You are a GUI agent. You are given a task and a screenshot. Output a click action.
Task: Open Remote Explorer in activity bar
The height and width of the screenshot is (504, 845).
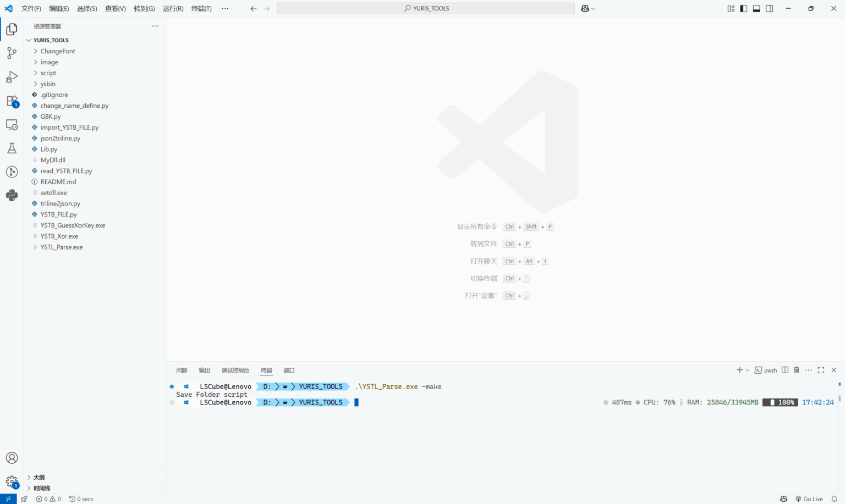(x=12, y=125)
